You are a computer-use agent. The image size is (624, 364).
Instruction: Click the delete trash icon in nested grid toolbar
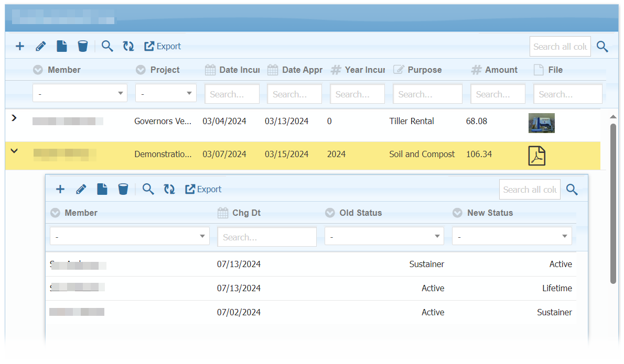click(x=123, y=189)
